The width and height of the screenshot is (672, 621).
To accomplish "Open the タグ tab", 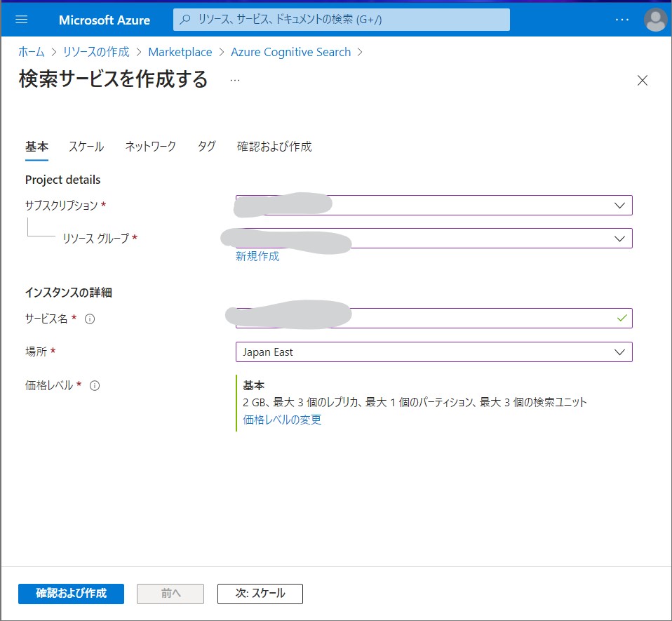I will 206,147.
